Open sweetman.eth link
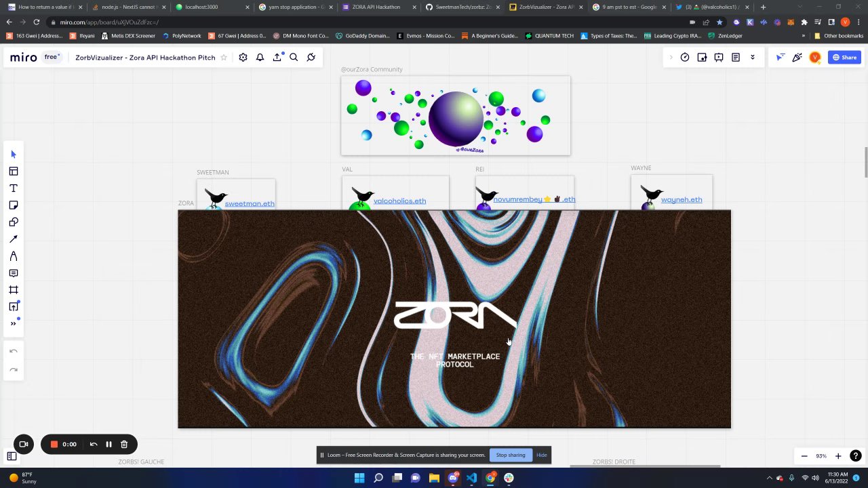 (250, 203)
